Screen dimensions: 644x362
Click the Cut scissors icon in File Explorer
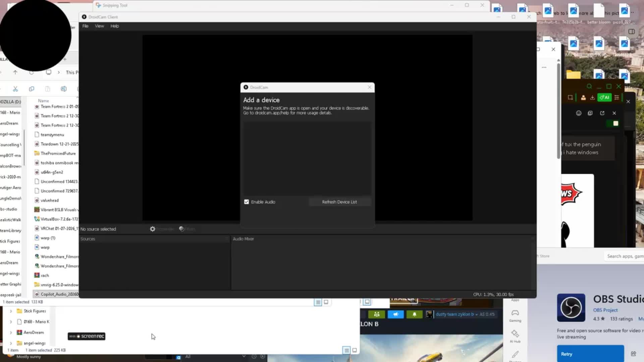coord(15,89)
